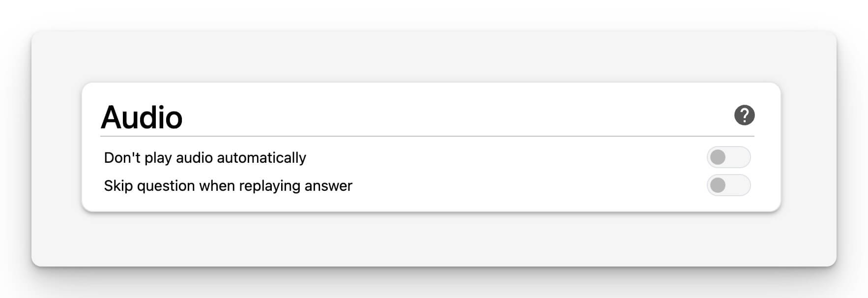Click the "Skip question when replaying answer" label
The width and height of the screenshot is (868, 298).
click(x=228, y=186)
